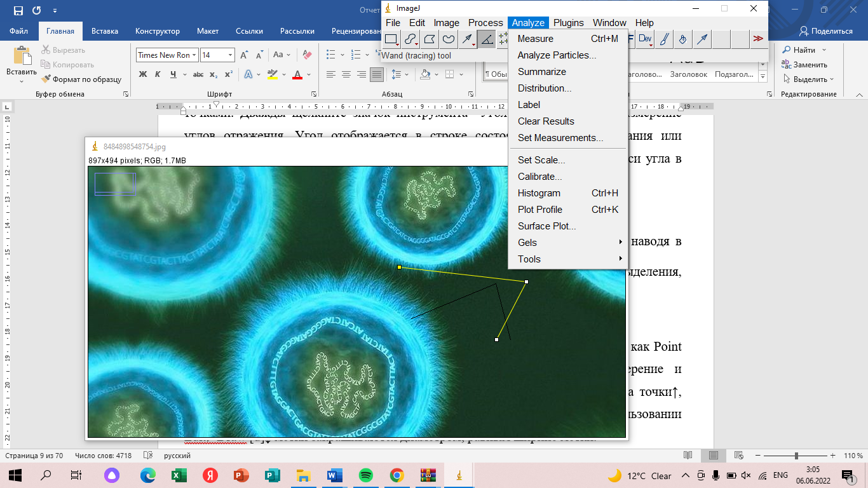Open Font name dropdown Times New Roman
The image size is (868, 488).
click(194, 55)
